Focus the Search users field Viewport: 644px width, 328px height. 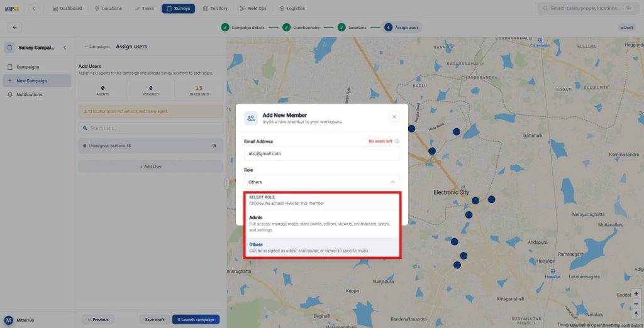pos(151,128)
